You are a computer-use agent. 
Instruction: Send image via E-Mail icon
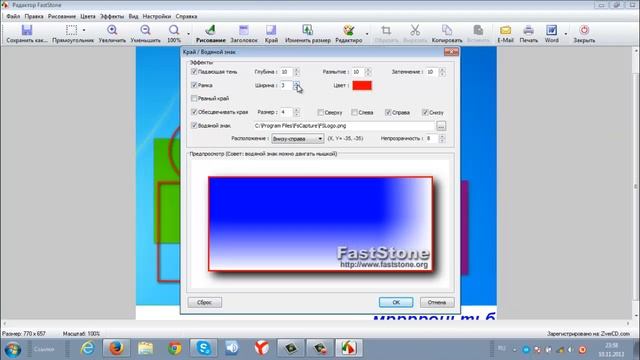click(505, 30)
